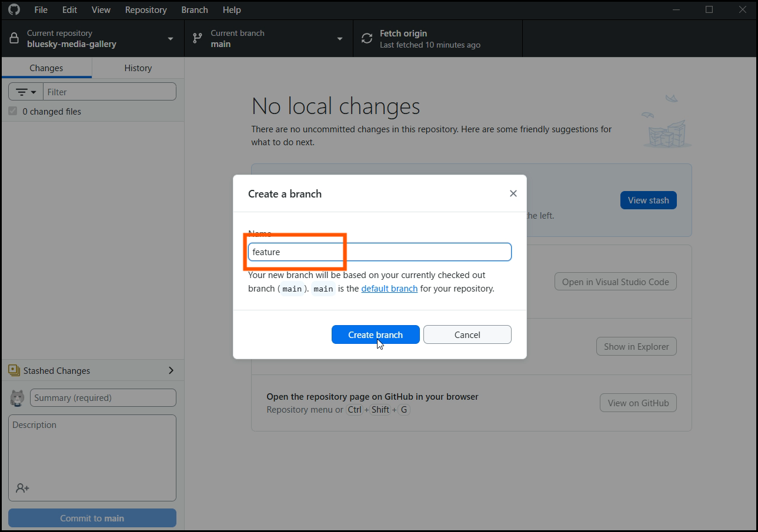Open the File menu
The height and width of the screenshot is (532, 758).
[x=41, y=10]
